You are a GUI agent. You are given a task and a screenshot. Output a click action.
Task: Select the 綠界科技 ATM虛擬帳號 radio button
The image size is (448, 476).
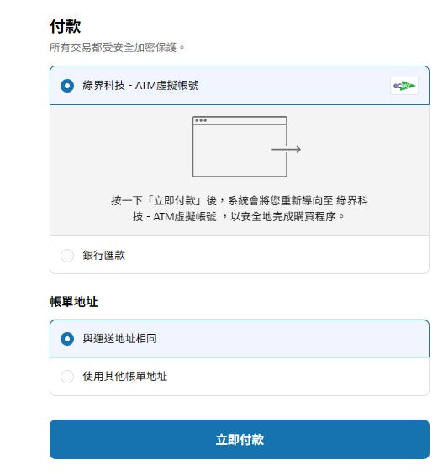point(67,86)
